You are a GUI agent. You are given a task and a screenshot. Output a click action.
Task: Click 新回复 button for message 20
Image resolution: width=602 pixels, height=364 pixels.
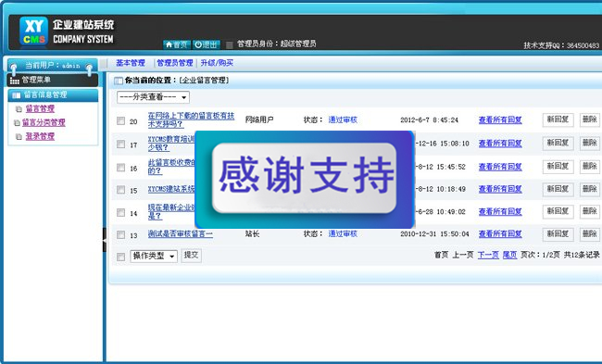coord(558,119)
